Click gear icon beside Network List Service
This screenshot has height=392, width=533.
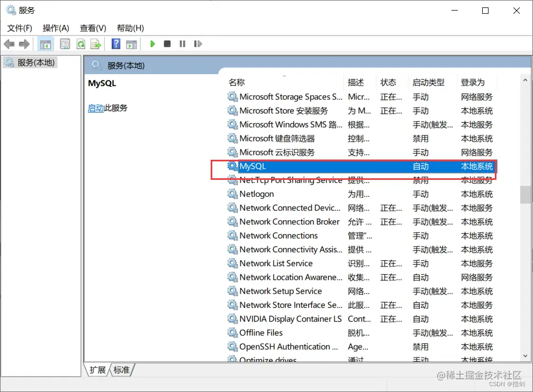pyautogui.click(x=232, y=263)
